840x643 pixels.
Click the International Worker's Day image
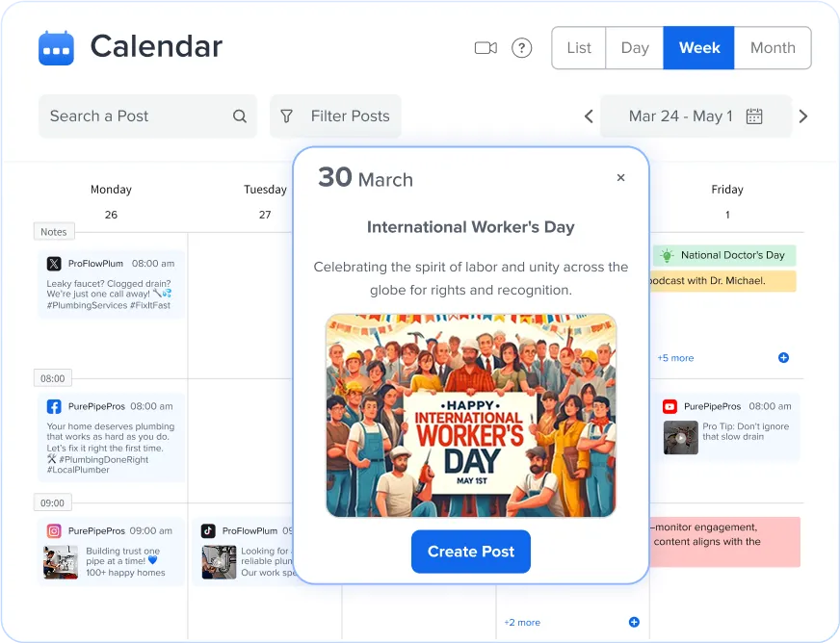click(470, 415)
